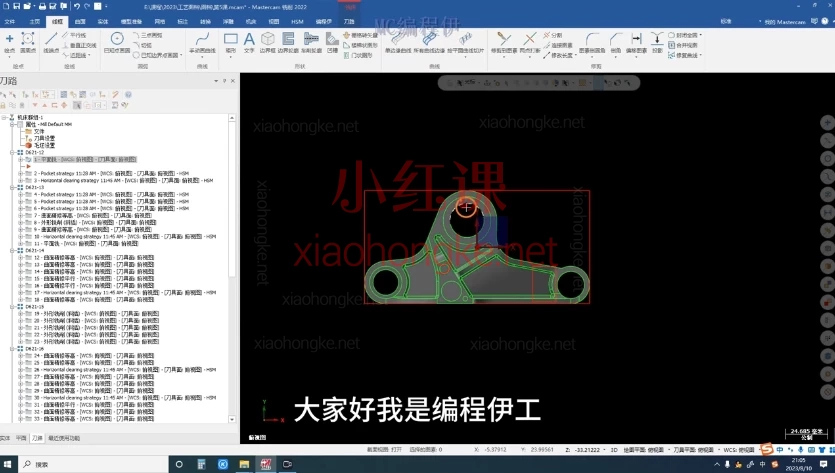835x473 pixels.
Task: Select the Project tool
Action: tap(657, 43)
